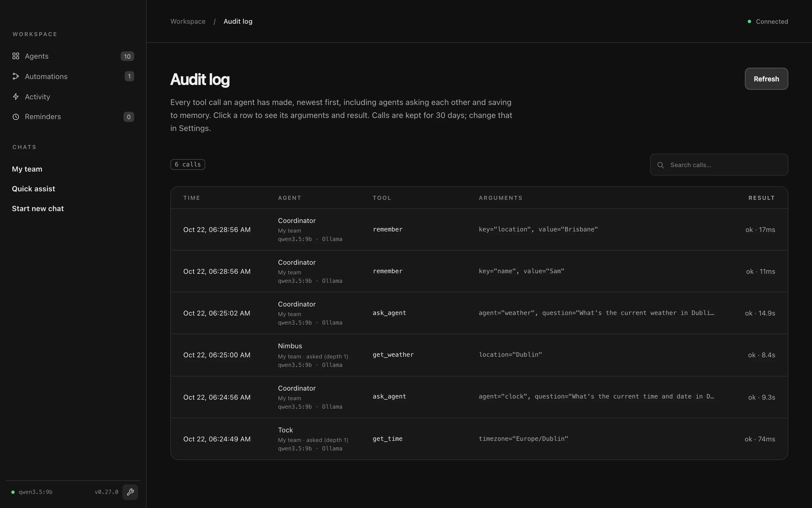This screenshot has width=812, height=508.
Task: Click the green Connected status dot
Action: [749, 21]
